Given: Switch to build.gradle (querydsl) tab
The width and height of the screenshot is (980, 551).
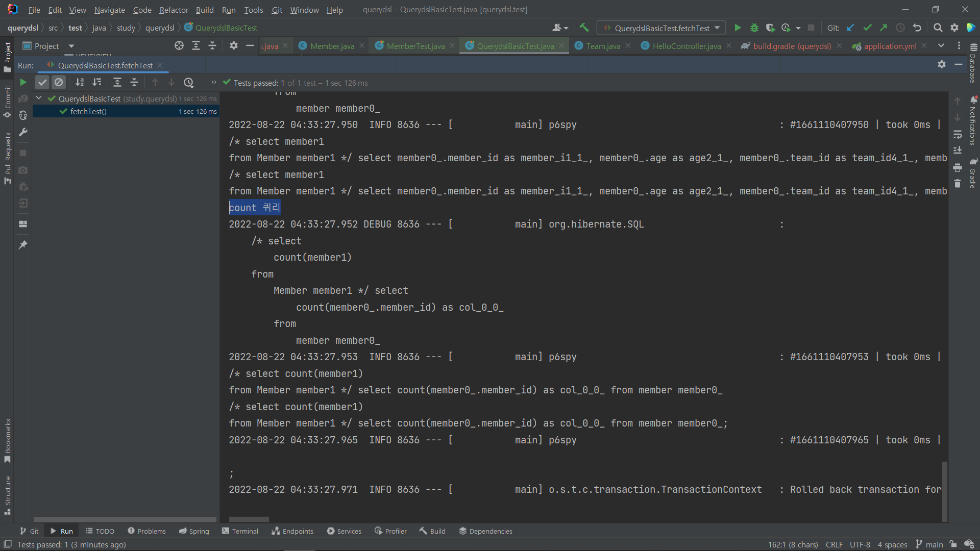Looking at the screenshot, I should pos(792,46).
